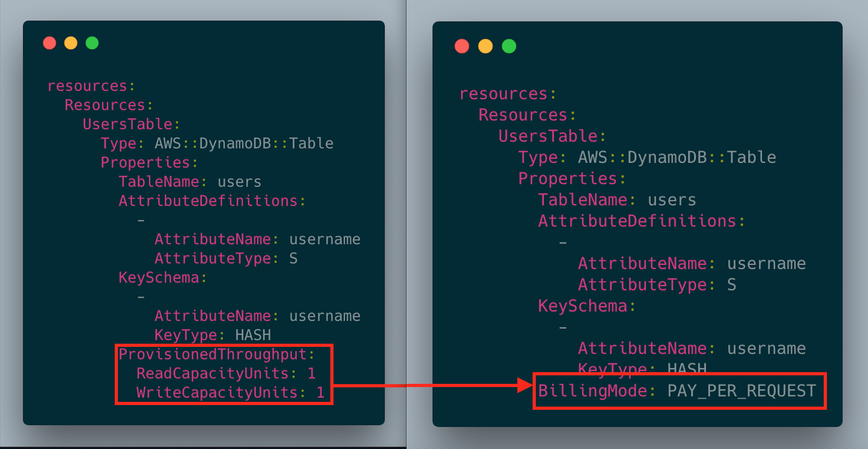Click the green zoom dot in right window
This screenshot has height=449, width=868.
pyautogui.click(x=509, y=46)
